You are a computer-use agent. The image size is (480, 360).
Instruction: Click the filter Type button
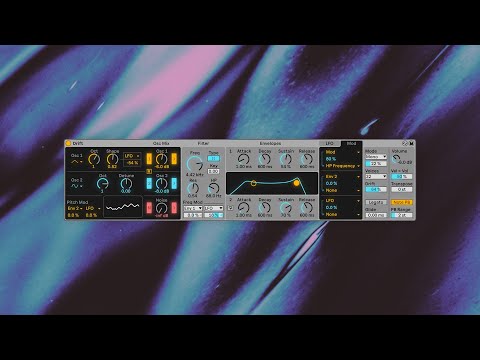tap(213, 158)
